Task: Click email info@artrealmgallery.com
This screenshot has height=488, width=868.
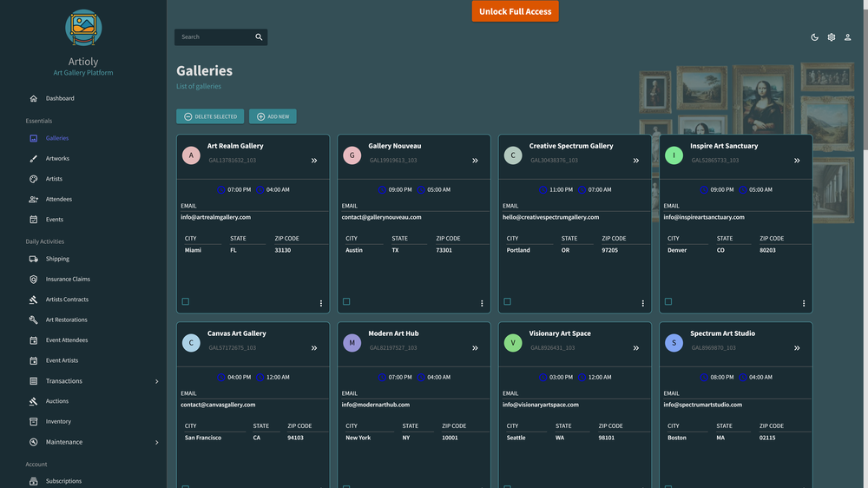Action: pyautogui.click(x=216, y=217)
